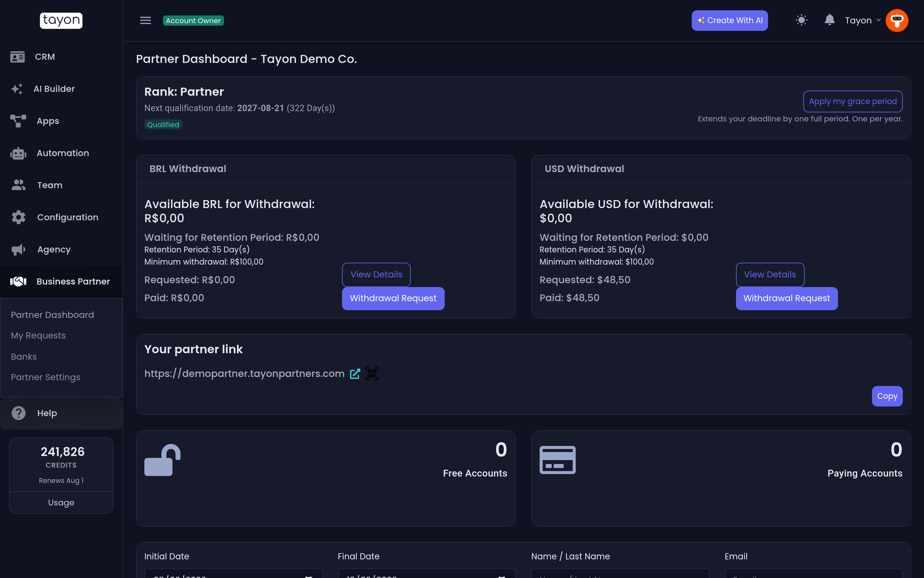Click the demopartner.tayonpartners.com link
Image resolution: width=924 pixels, height=578 pixels.
pos(244,373)
